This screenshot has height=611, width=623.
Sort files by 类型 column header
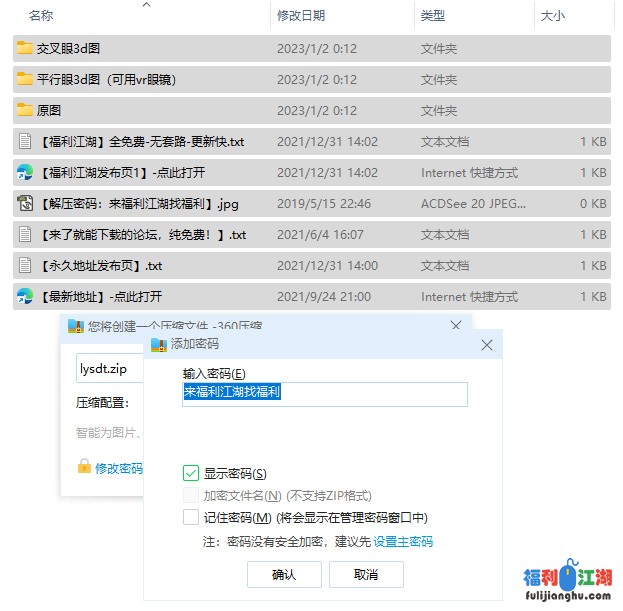click(433, 16)
